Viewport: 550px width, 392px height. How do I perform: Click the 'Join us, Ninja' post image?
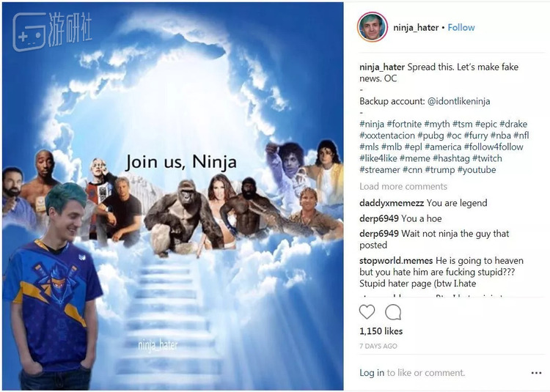(x=172, y=196)
